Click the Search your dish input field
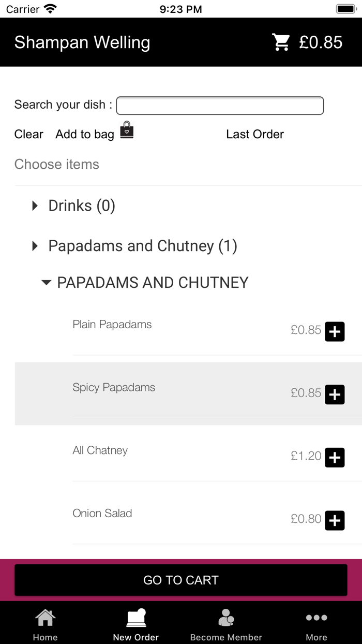362x644 pixels. click(220, 106)
